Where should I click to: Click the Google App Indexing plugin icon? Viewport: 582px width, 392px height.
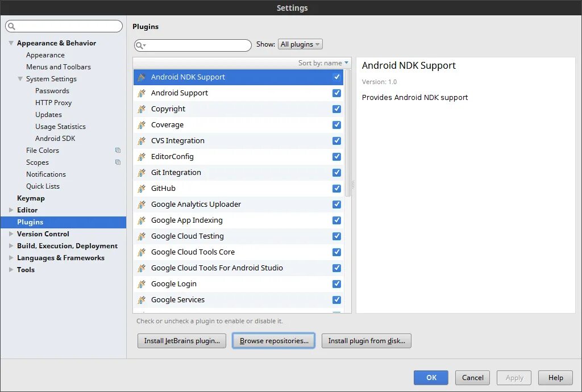pos(142,220)
